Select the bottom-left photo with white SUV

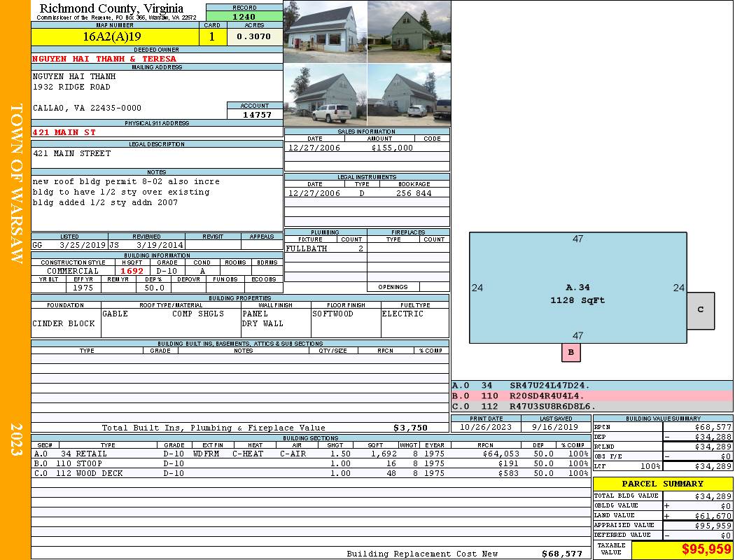325,95
